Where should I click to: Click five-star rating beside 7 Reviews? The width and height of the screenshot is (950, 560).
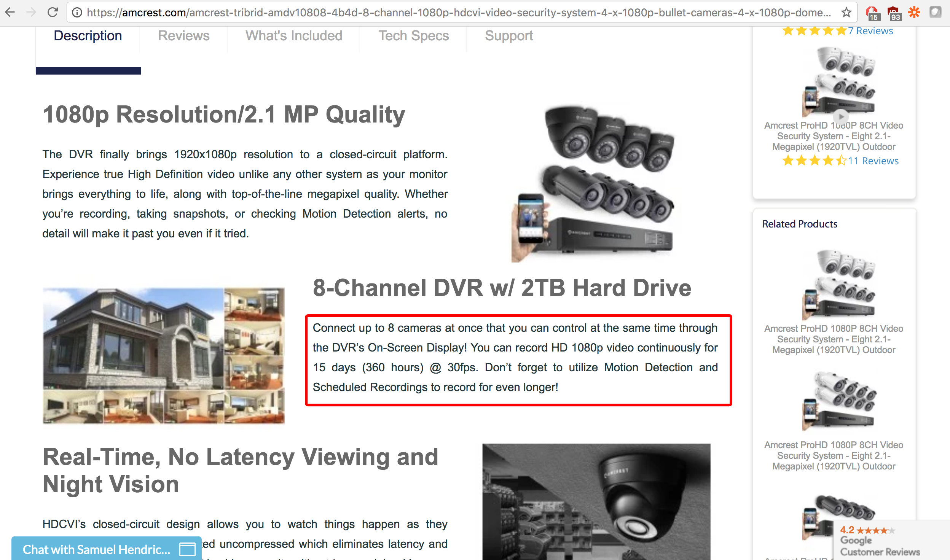tap(814, 31)
